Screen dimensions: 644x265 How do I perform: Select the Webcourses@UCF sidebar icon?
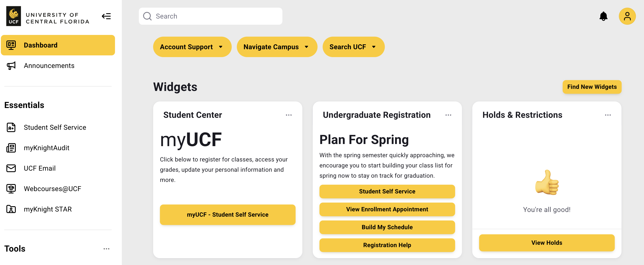[11, 189]
